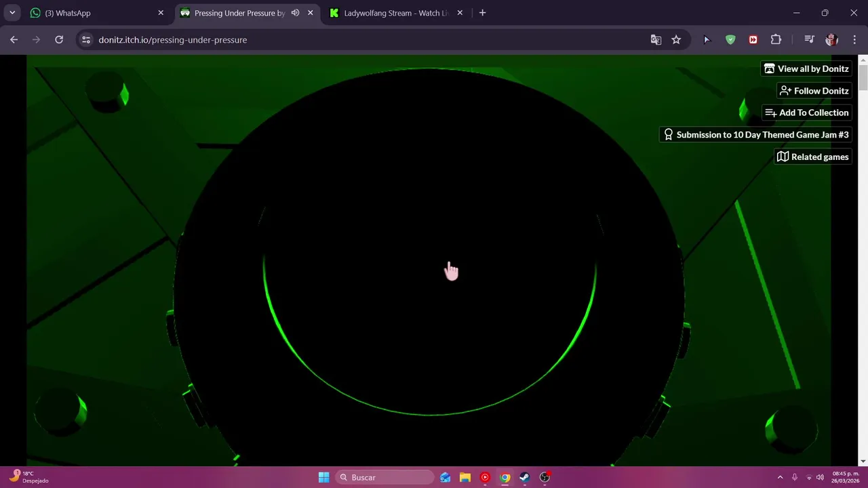This screenshot has height=488, width=868.
Task: Open File Explorer from the taskbar
Action: 465,477
